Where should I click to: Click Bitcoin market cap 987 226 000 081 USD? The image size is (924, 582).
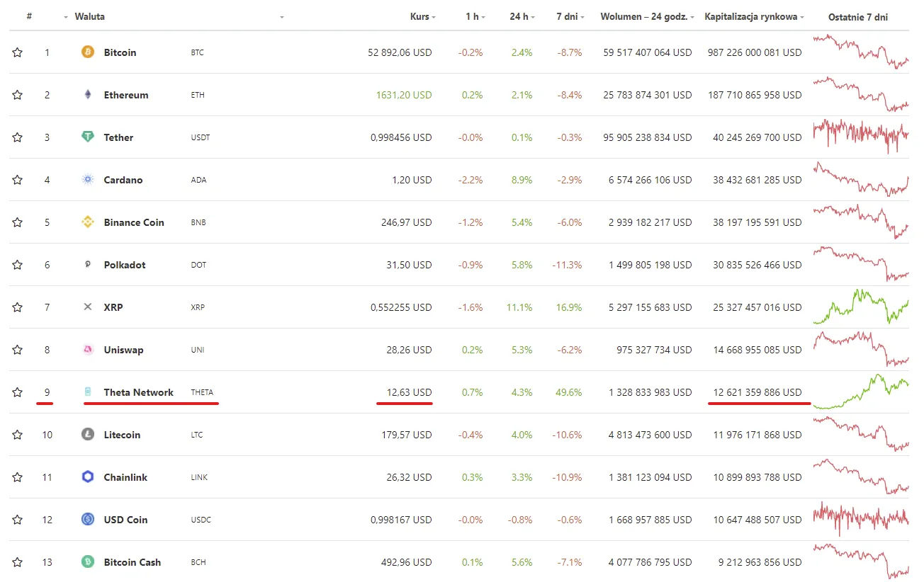pos(755,52)
